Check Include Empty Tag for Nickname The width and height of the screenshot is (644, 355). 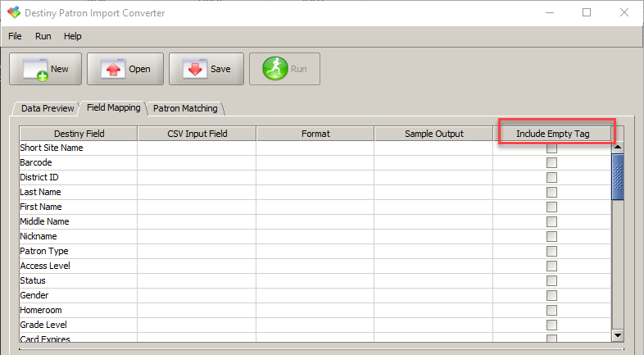tap(551, 237)
